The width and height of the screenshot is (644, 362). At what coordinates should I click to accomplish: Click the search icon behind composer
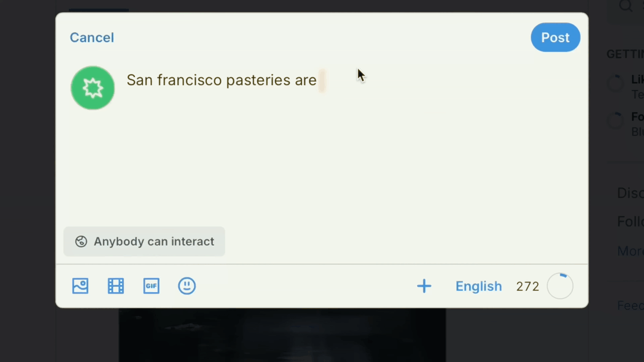coord(626,6)
